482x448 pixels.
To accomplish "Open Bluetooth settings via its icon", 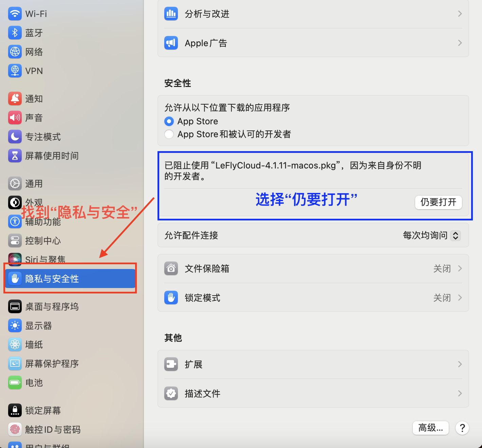I will pyautogui.click(x=15, y=33).
